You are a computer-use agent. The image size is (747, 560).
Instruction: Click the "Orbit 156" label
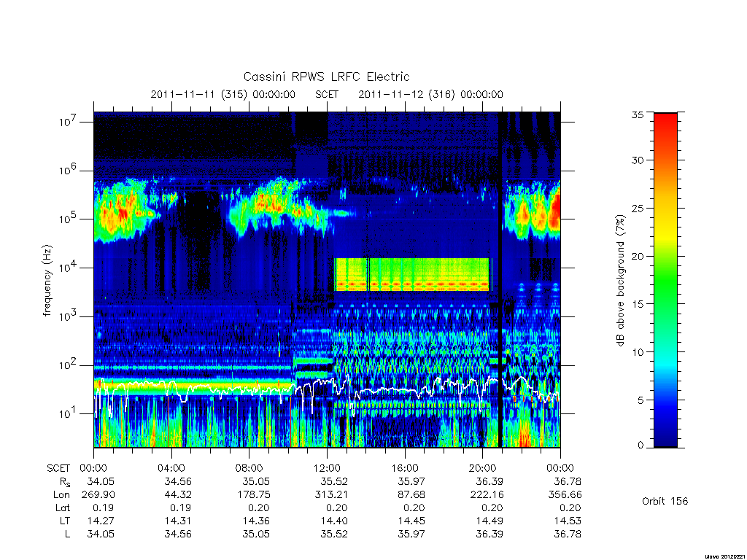[x=665, y=501]
